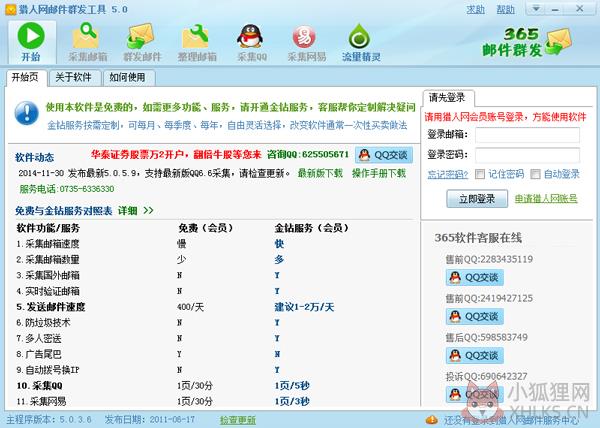Open the 求助 menu link
The width and height of the screenshot is (600, 428).
tap(475, 9)
